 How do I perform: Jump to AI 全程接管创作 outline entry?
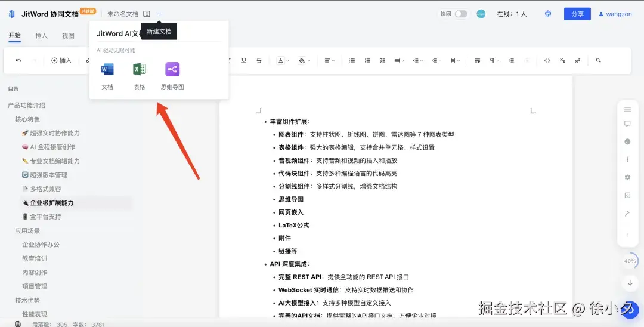(48, 147)
